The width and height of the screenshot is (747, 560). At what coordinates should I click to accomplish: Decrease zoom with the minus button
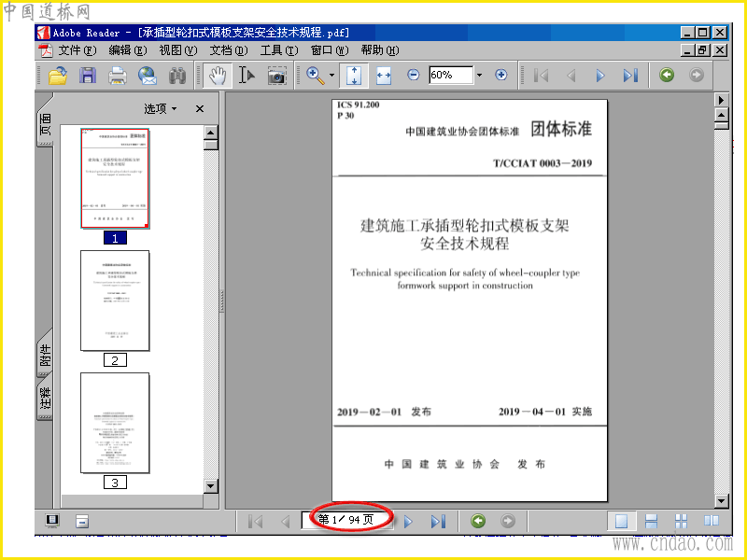(x=413, y=75)
